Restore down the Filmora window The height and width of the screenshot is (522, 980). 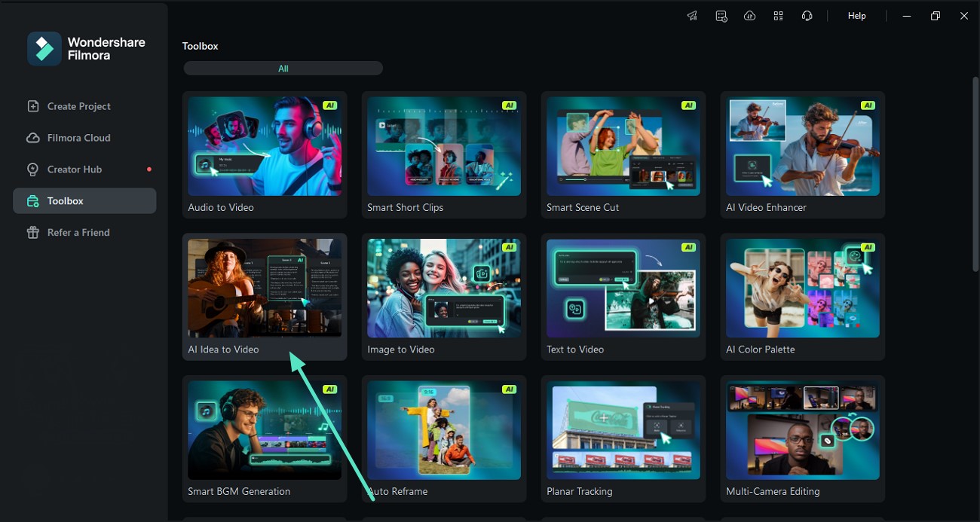tap(936, 16)
